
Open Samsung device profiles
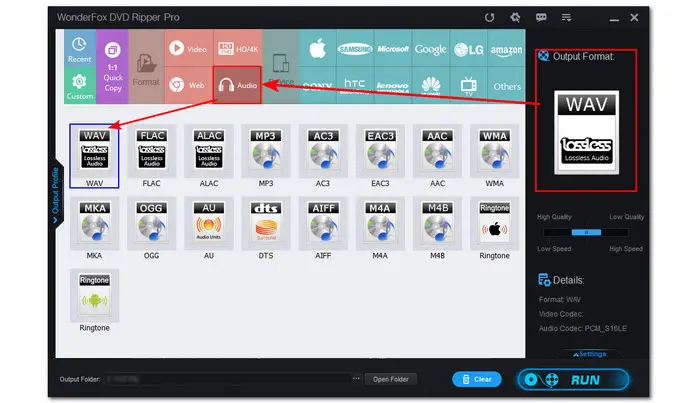355,48
